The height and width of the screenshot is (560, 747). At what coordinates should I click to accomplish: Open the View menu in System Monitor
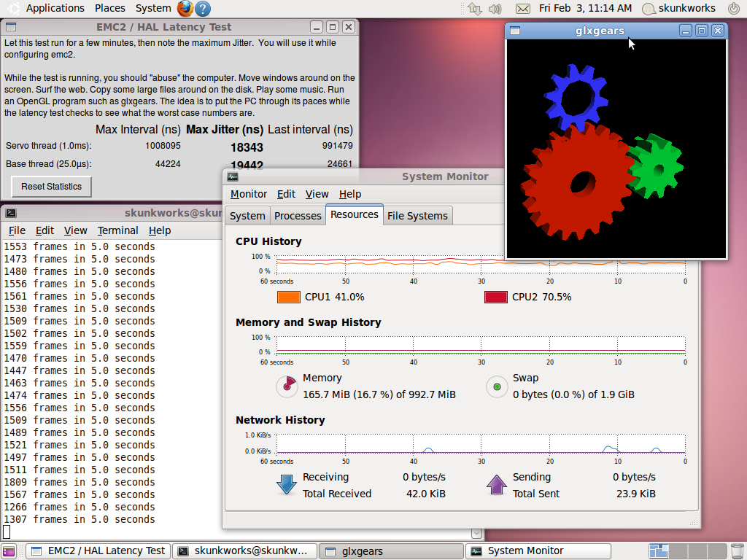(317, 194)
